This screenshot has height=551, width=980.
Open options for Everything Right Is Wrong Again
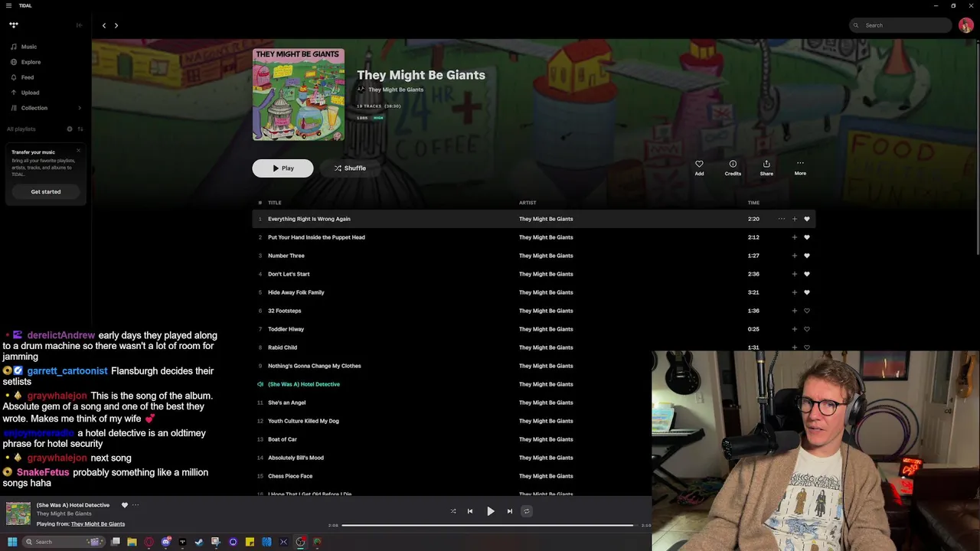point(782,219)
